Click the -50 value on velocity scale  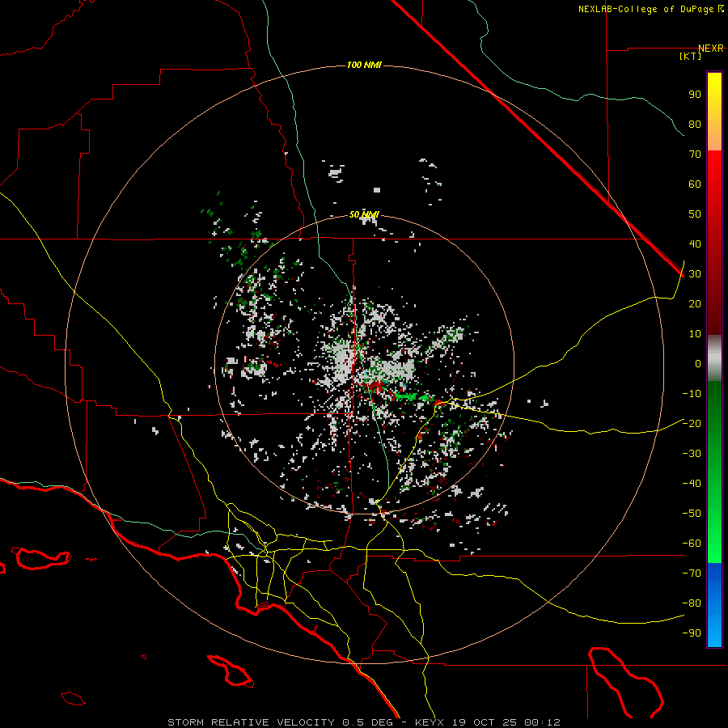tap(692, 514)
